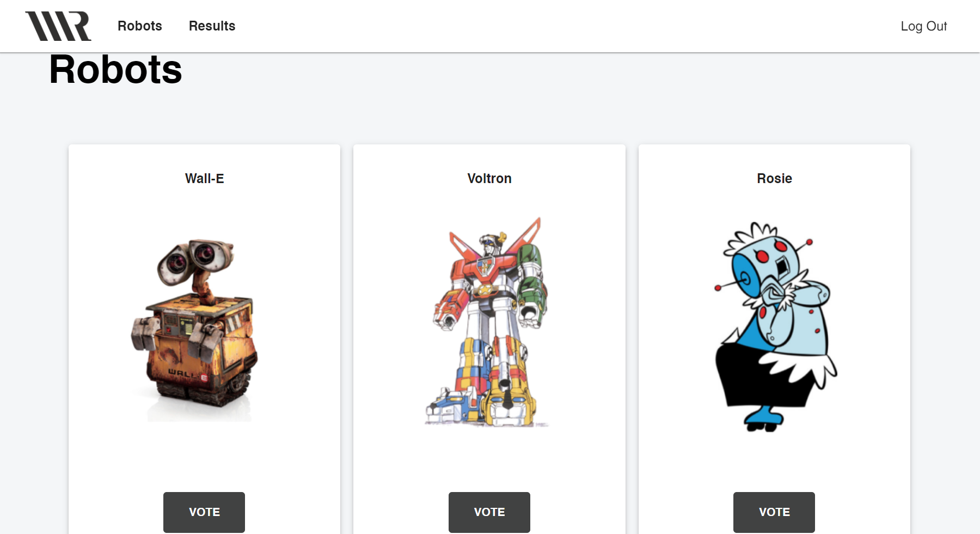The image size is (980, 534).
Task: Click the Rosie card title
Action: click(x=774, y=178)
